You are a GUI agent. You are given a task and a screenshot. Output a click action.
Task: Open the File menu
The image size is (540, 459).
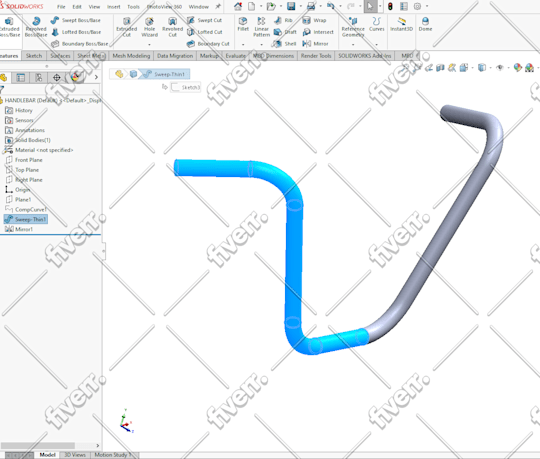point(61,7)
